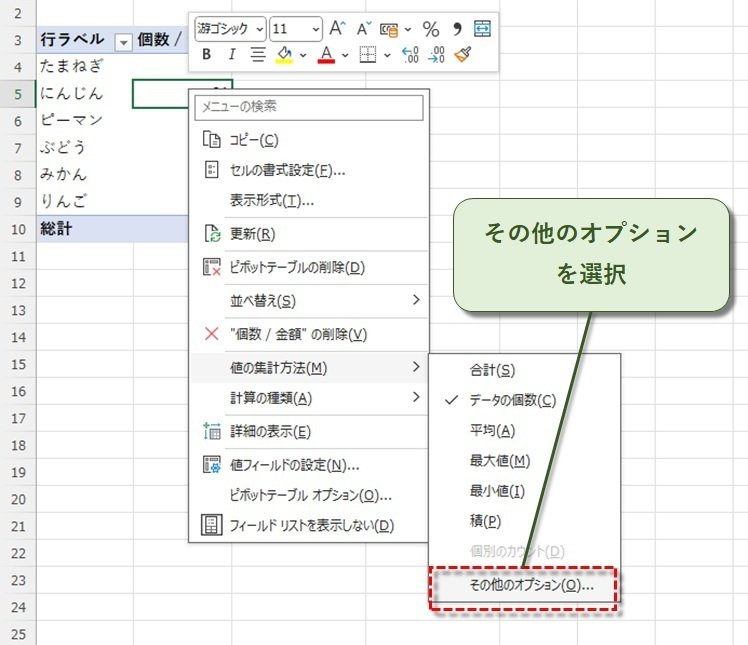
Task: Select 平均(A) summarize option
Action: point(524,431)
